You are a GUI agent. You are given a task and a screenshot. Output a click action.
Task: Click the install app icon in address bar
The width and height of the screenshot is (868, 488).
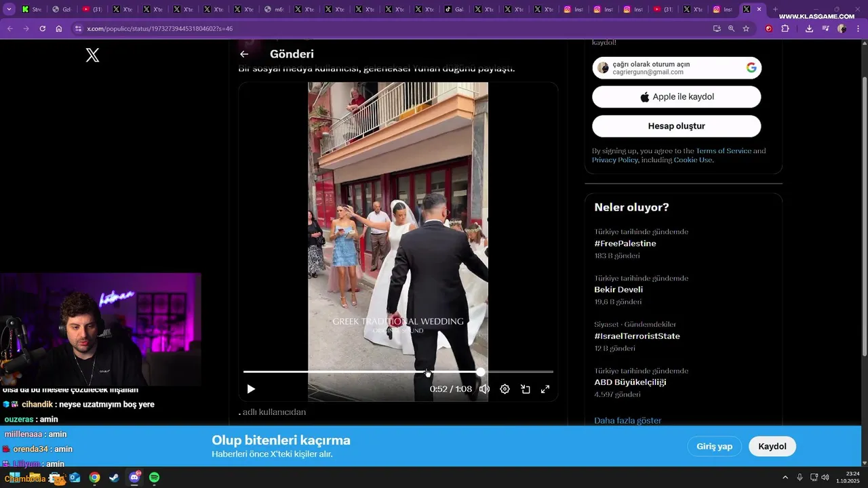(717, 28)
